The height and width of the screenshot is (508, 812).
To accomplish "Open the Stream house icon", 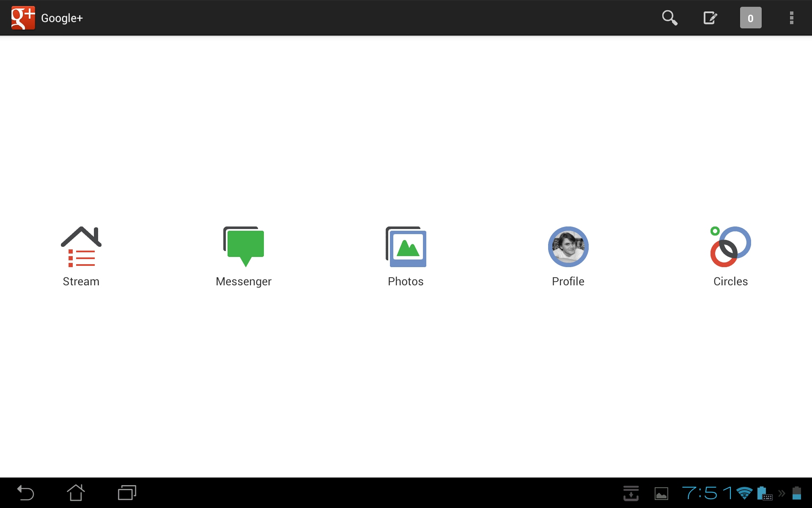I will pos(81,247).
